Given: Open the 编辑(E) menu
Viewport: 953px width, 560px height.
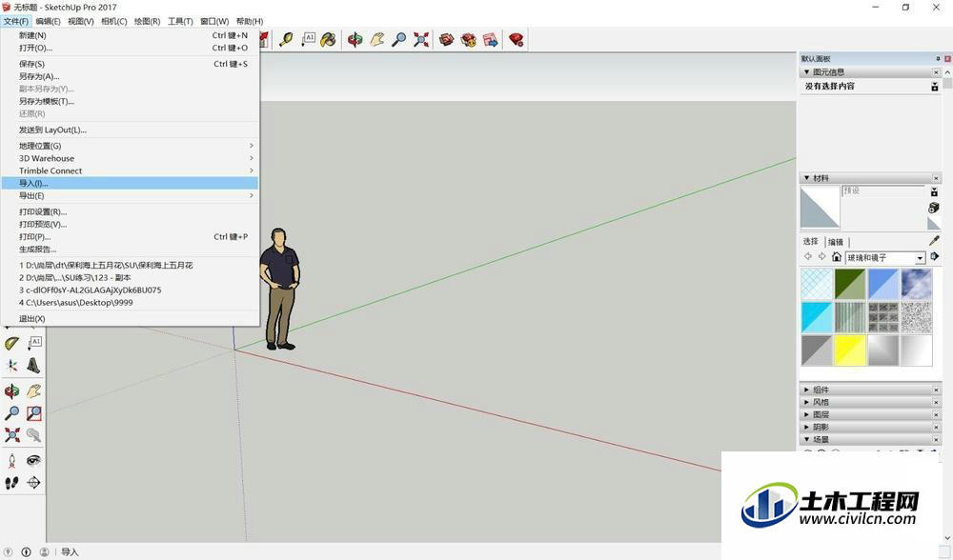Looking at the screenshot, I should click(48, 21).
